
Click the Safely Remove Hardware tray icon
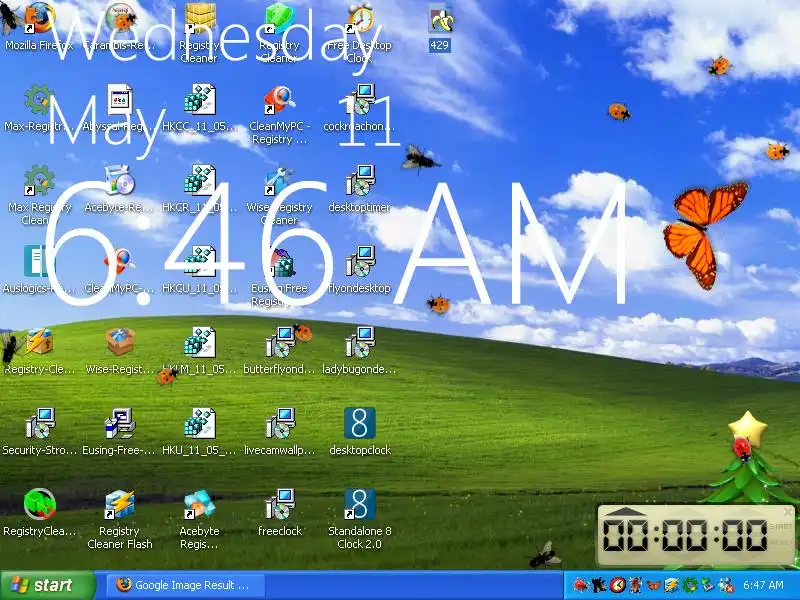(x=708, y=585)
